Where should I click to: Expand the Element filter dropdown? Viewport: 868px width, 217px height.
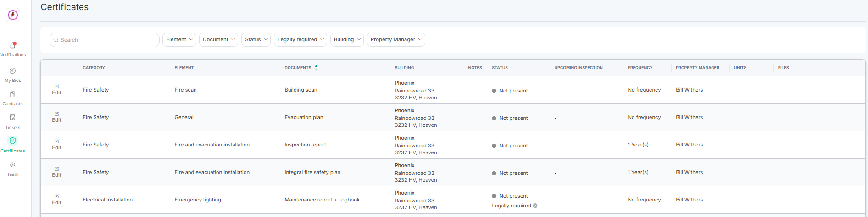click(x=179, y=39)
